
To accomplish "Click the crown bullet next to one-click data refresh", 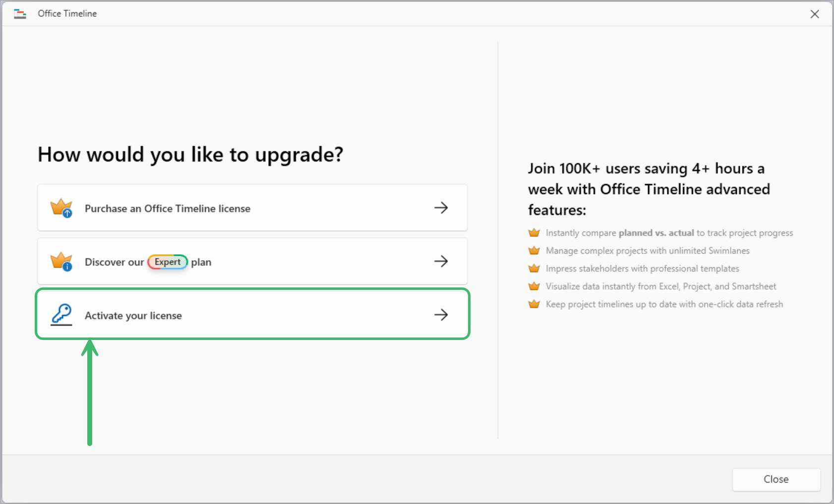I will click(534, 304).
